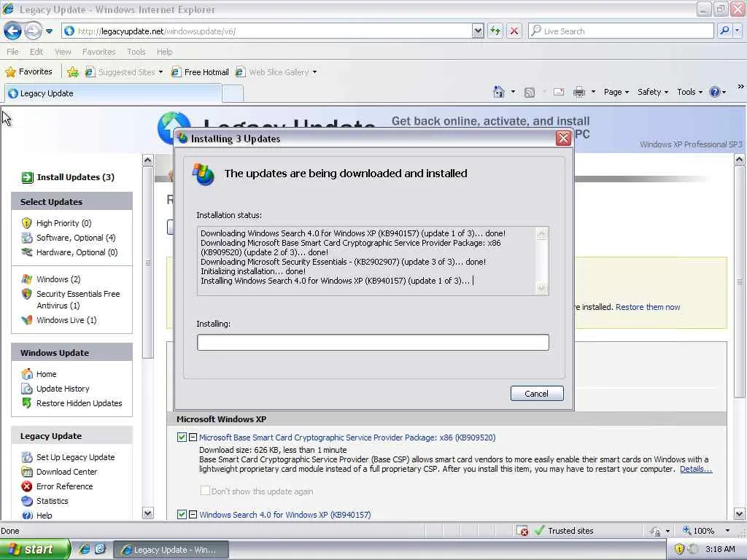Screen dimensions: 747x560
Task: Click the Download Center icon
Action: [x=27, y=472]
